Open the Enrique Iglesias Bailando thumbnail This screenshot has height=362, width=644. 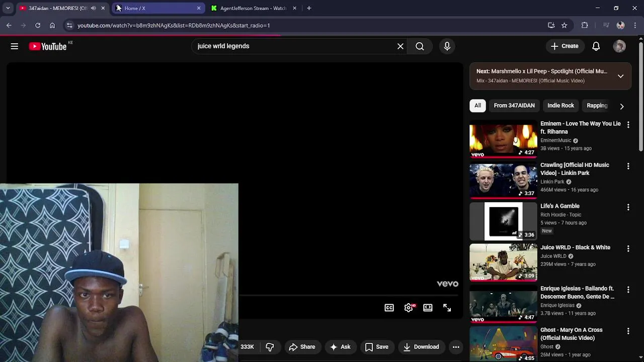coord(503,304)
